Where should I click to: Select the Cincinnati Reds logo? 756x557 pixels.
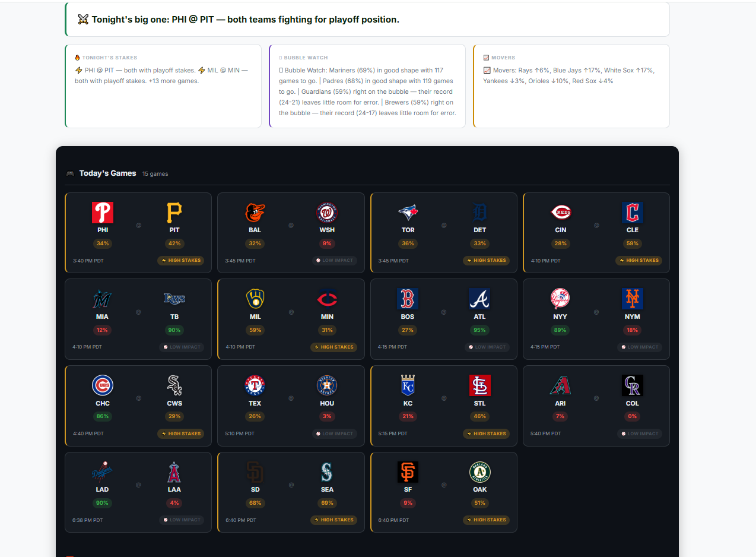561,213
